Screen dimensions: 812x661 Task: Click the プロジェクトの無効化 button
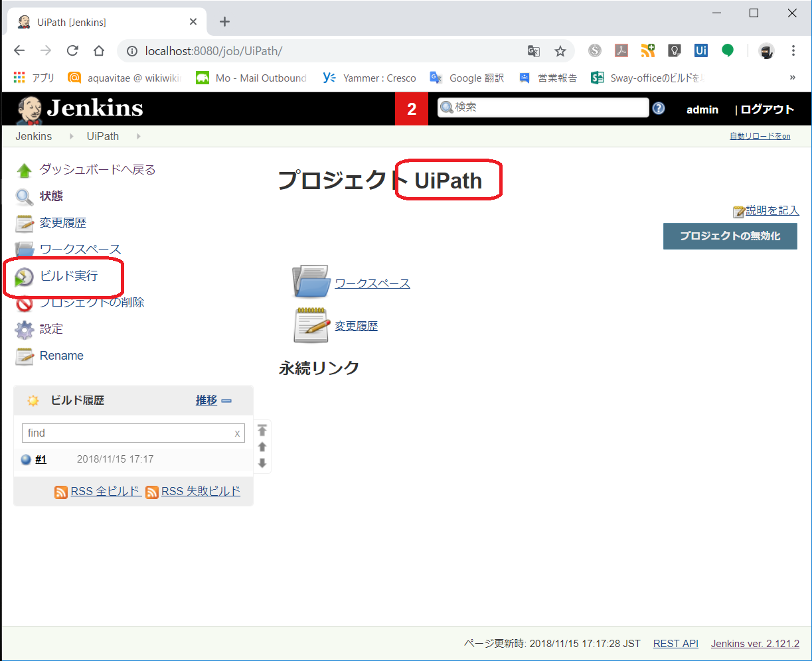coord(730,236)
